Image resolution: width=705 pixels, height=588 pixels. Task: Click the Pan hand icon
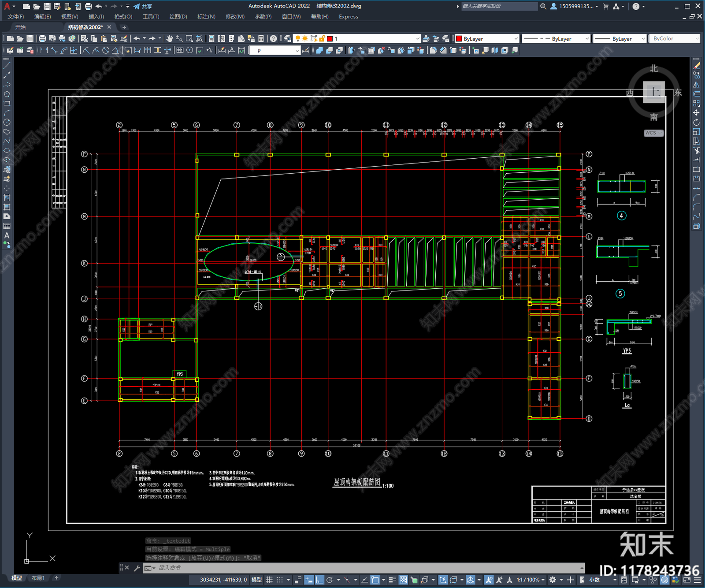(x=170, y=39)
